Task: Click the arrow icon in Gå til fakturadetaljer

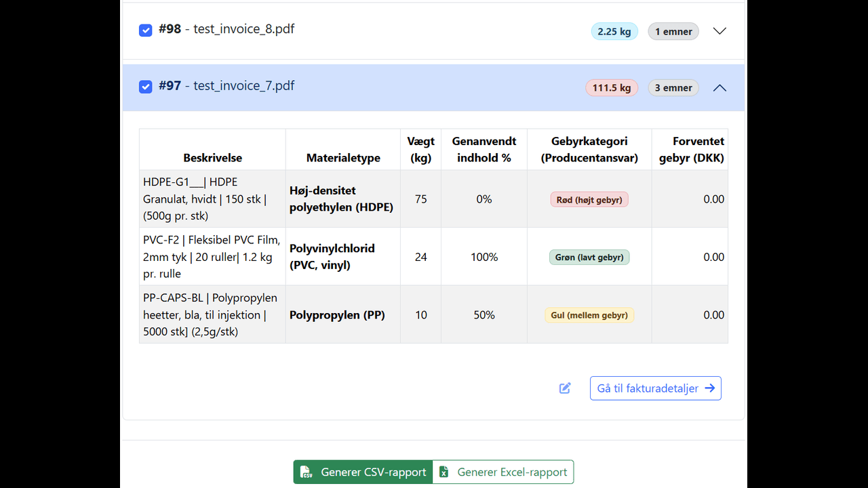Action: pos(710,388)
